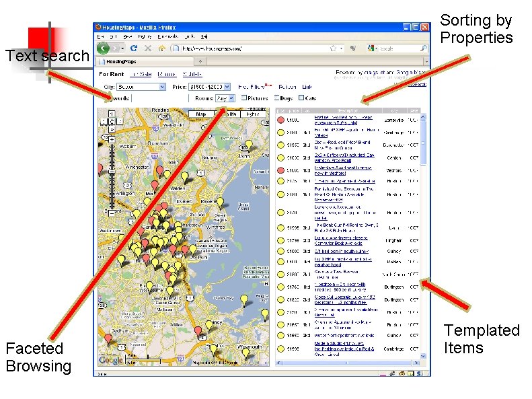532x399 pixels.
Task: Switch to Hybrid map view
Action: coord(253,114)
